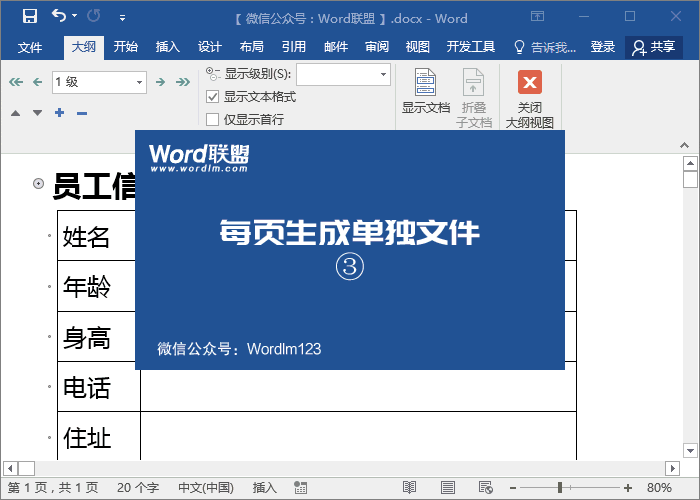This screenshot has width=700, height=500.
Task: Open the 设计 tab
Action: pyautogui.click(x=210, y=47)
